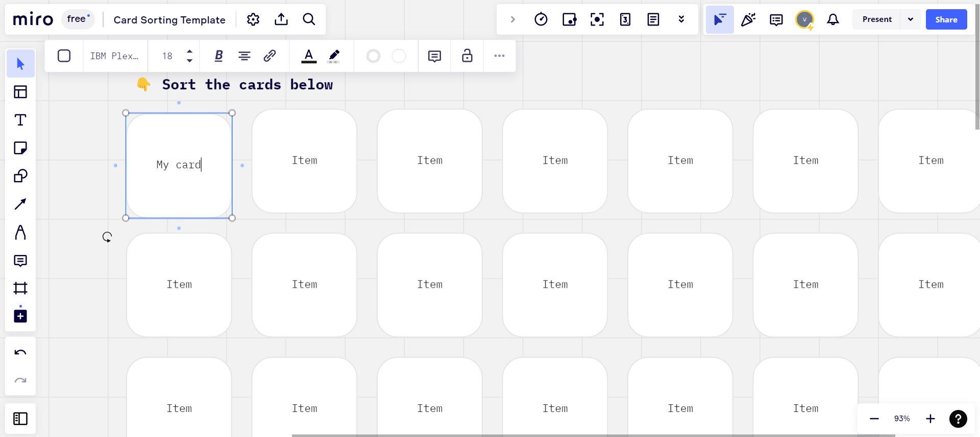Expand more apps double chevron

(x=681, y=19)
